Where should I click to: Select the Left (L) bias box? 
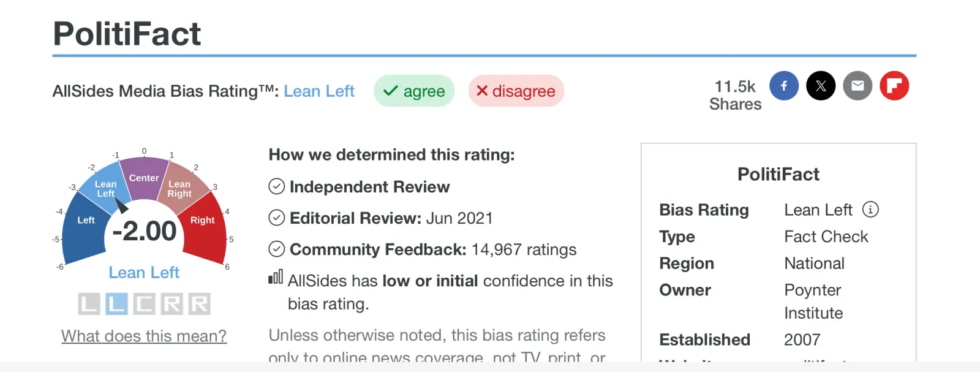pos(89,304)
